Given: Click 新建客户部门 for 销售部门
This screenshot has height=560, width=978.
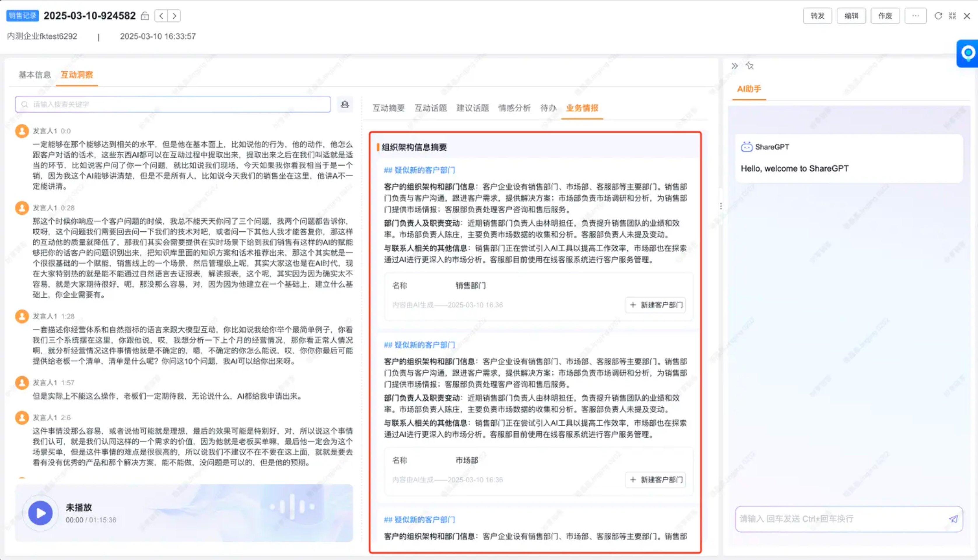Looking at the screenshot, I should [x=655, y=305].
